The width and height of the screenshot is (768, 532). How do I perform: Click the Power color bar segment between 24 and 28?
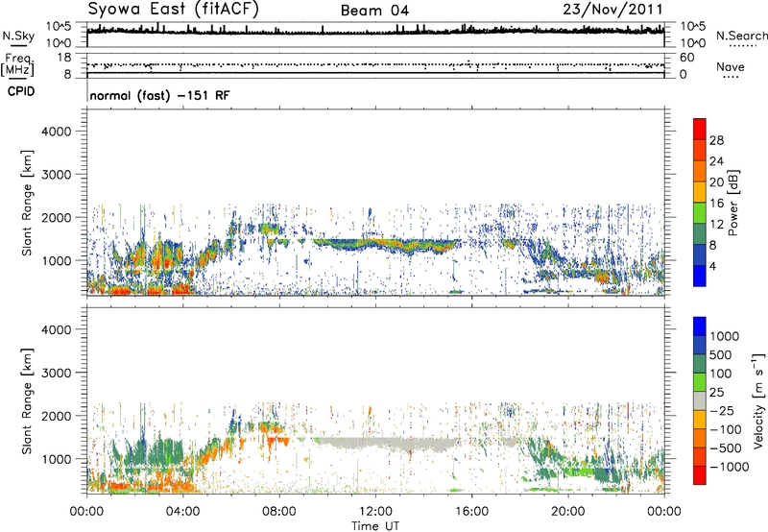click(700, 150)
